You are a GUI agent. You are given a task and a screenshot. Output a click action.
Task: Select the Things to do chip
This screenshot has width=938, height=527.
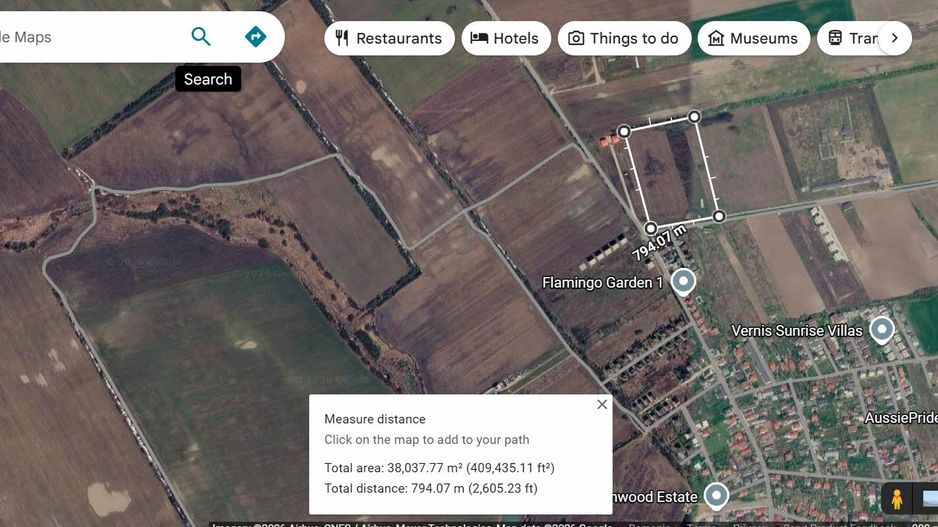pyautogui.click(x=625, y=38)
